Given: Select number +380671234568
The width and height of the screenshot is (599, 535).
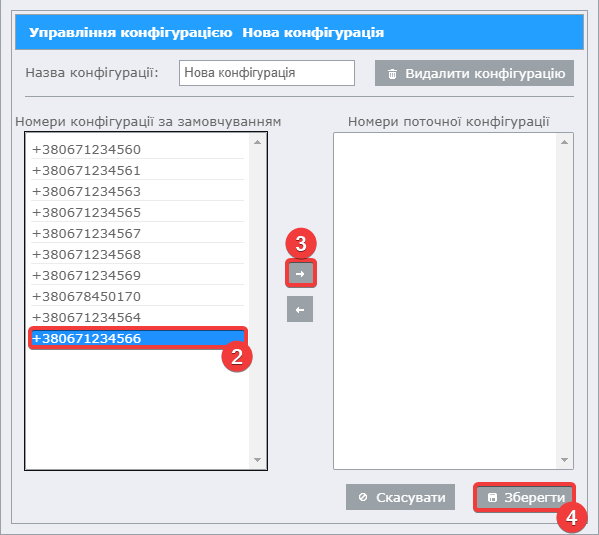Looking at the screenshot, I should tap(138, 255).
